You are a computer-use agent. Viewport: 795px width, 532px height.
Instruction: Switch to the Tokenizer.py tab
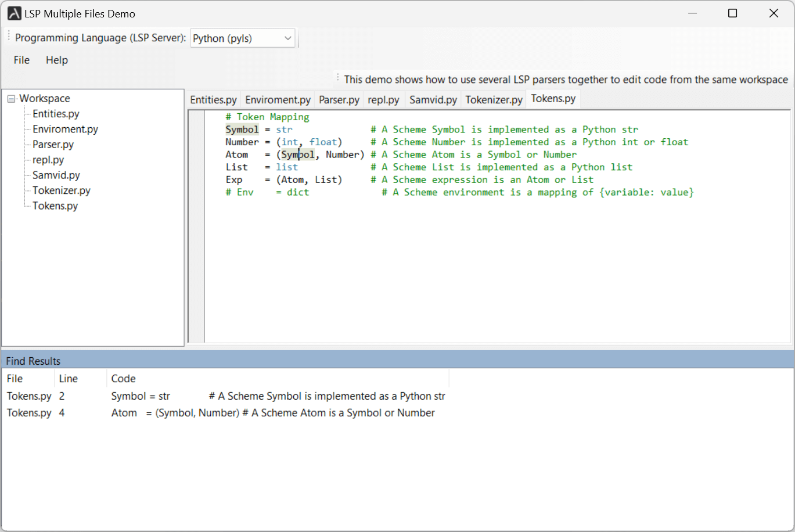click(494, 99)
